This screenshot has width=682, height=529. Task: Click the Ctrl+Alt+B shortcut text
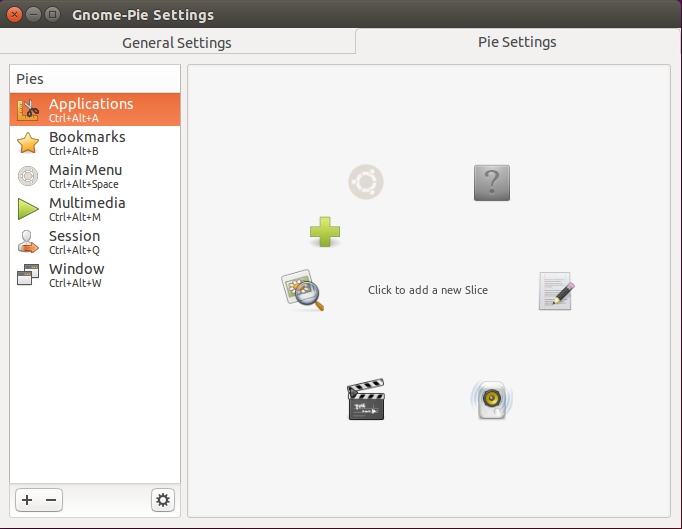tap(74, 151)
